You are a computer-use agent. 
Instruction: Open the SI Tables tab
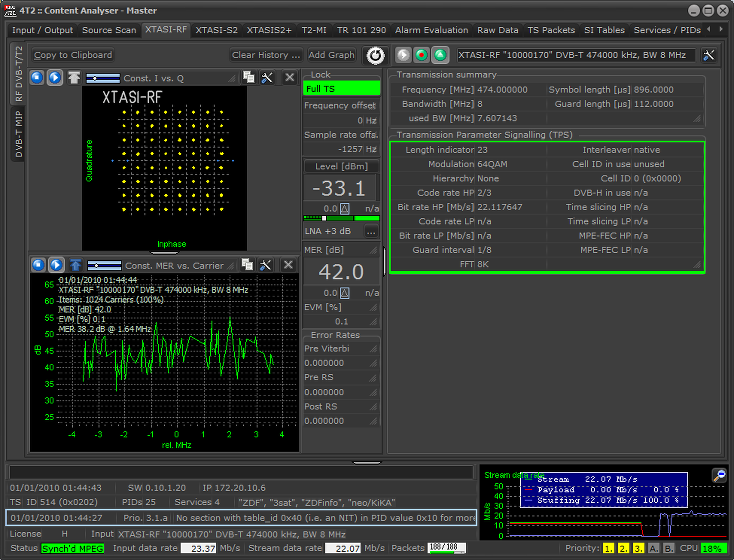pos(604,30)
